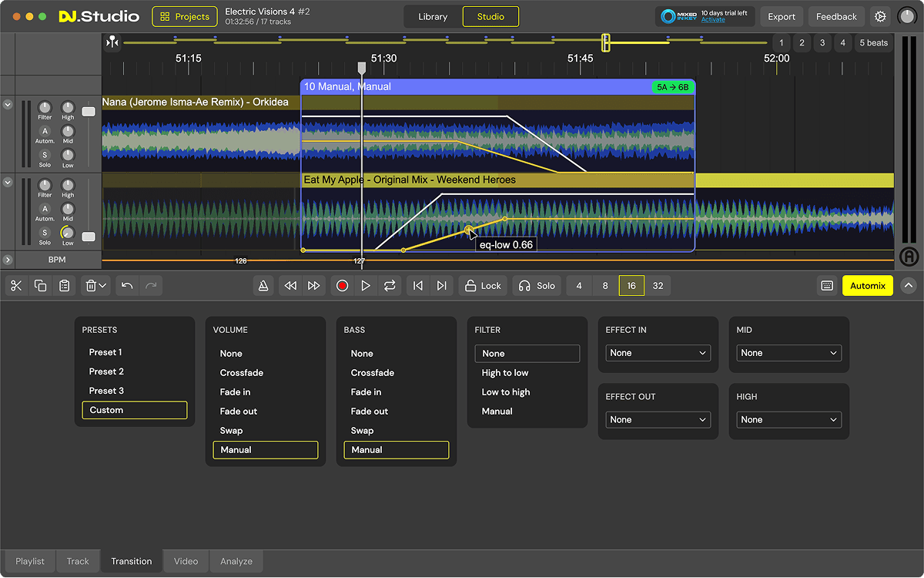
Task: Click the split marker icon above timeline
Action: 112,42
